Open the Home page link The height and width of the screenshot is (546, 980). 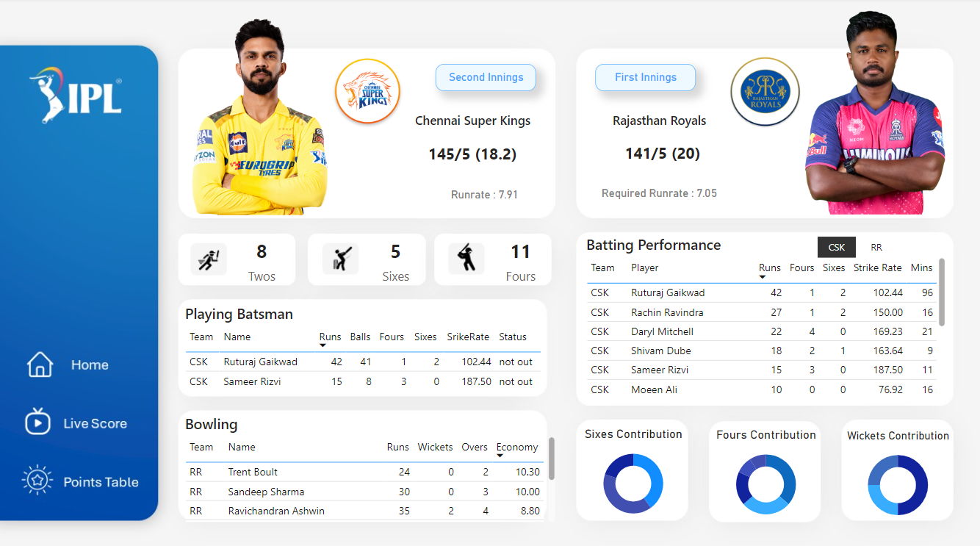[x=90, y=364]
